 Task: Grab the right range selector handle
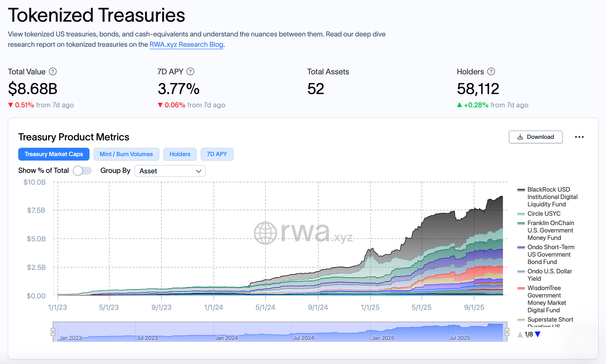point(507,332)
